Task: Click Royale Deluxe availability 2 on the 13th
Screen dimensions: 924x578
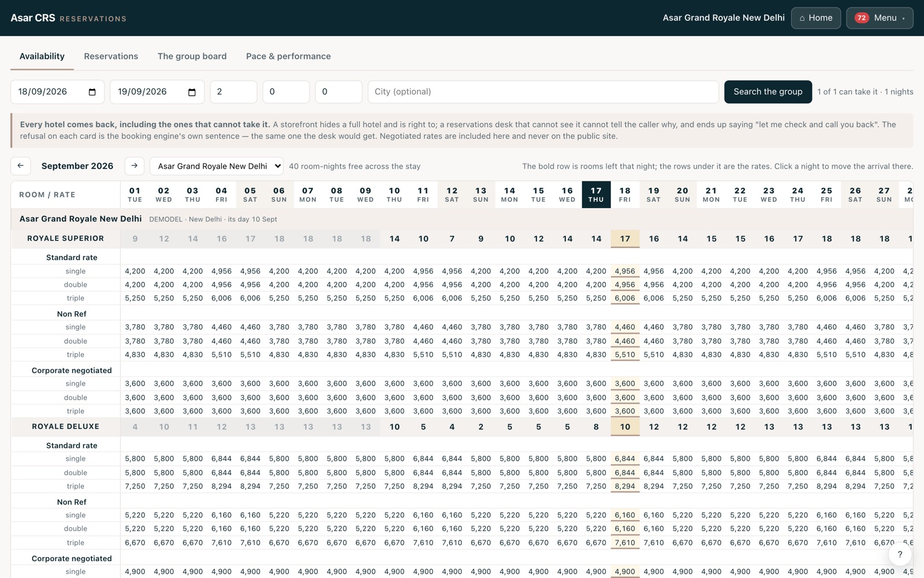Action: pyautogui.click(x=481, y=427)
